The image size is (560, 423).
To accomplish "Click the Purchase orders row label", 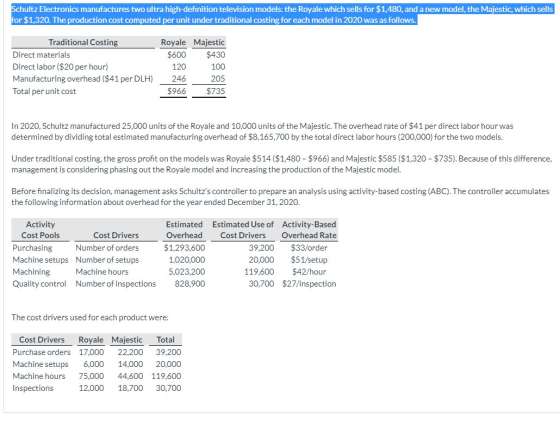I will (x=41, y=352).
